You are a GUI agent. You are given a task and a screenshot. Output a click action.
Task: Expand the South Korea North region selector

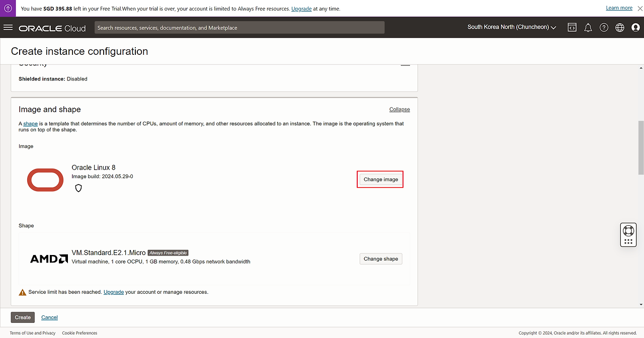(512, 27)
